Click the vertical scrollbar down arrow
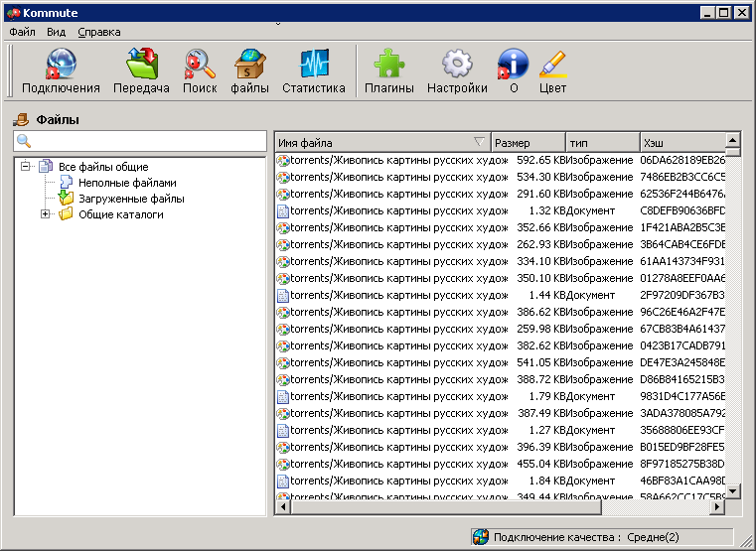Screen dimensions: 756x551 pos(733,491)
